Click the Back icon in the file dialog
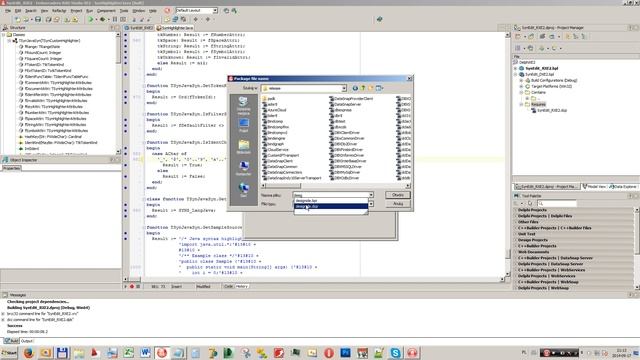 coord(355,88)
